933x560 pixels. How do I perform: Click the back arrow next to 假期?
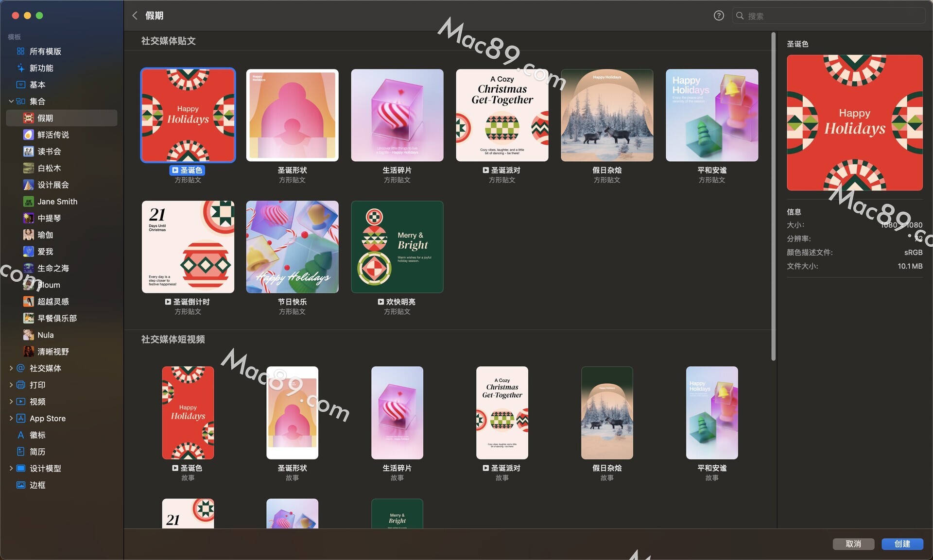pos(135,16)
